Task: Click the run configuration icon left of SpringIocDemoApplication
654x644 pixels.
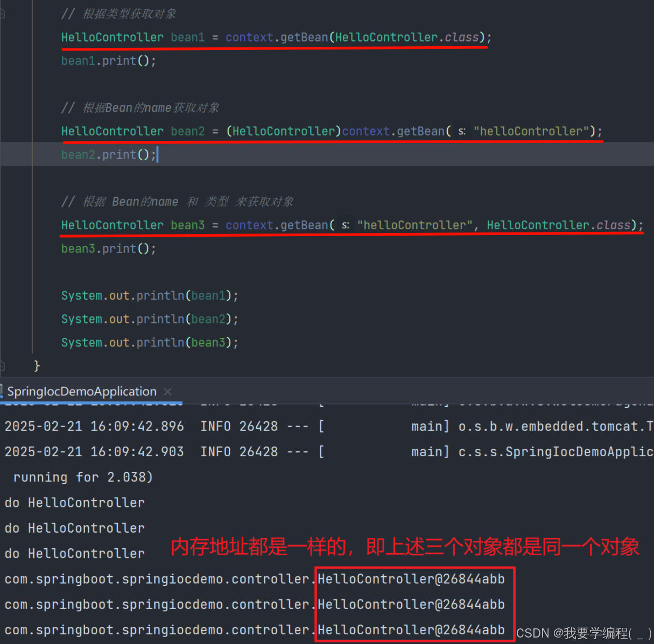Action: [x=2, y=391]
